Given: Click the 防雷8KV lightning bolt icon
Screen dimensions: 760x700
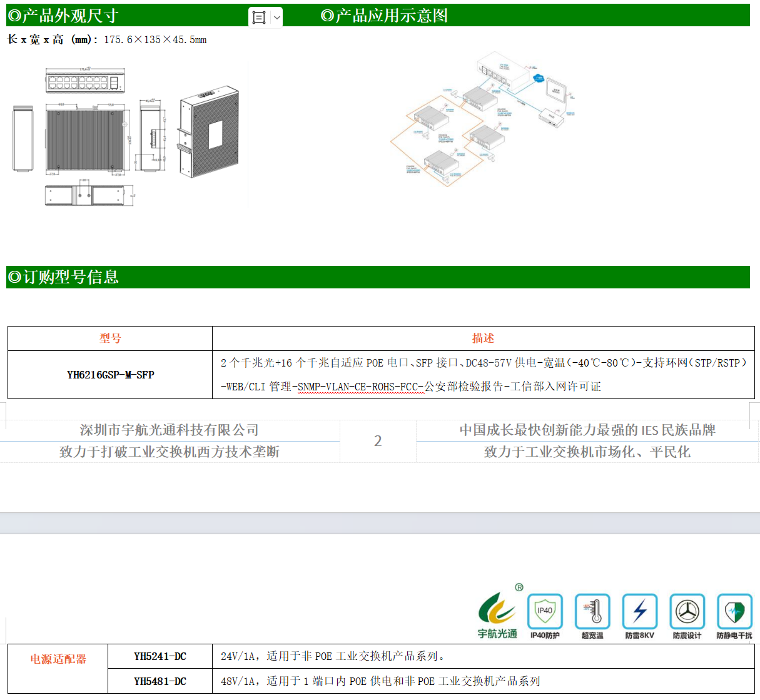Looking at the screenshot, I should 639,611.
